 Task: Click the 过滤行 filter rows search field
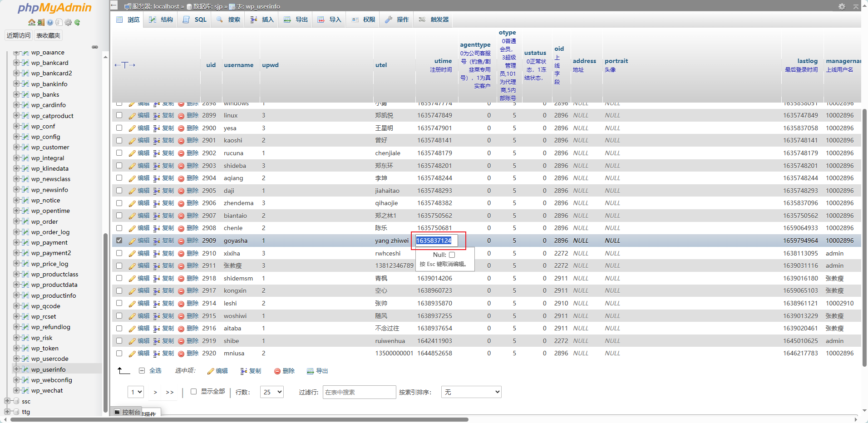tap(359, 392)
